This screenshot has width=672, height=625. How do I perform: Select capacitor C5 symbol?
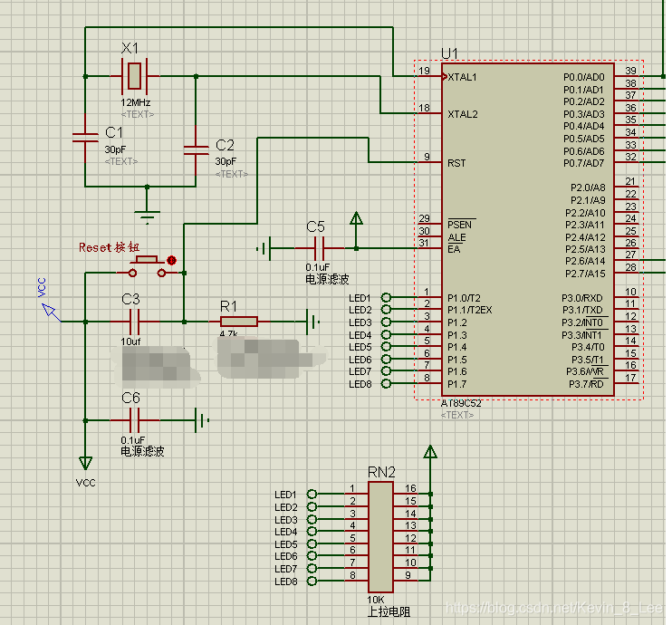coord(319,248)
